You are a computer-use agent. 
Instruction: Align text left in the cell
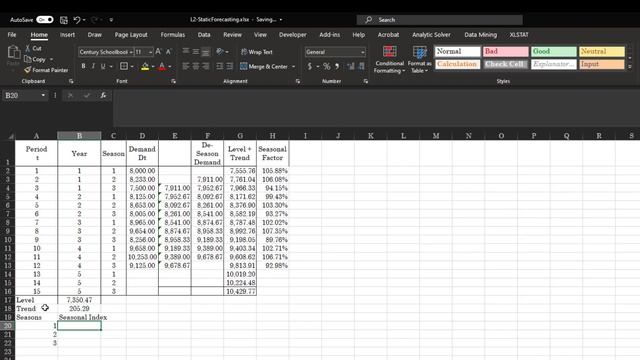(x=186, y=66)
